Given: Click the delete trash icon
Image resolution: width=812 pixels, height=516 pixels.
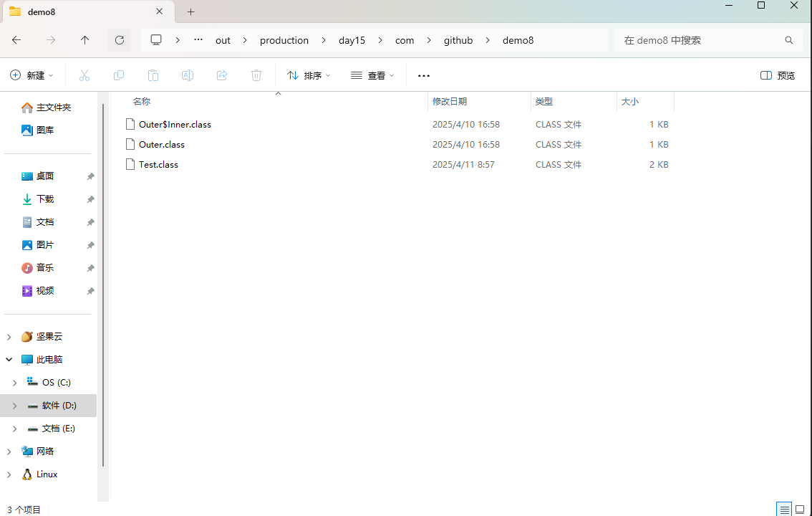Looking at the screenshot, I should click(x=256, y=75).
